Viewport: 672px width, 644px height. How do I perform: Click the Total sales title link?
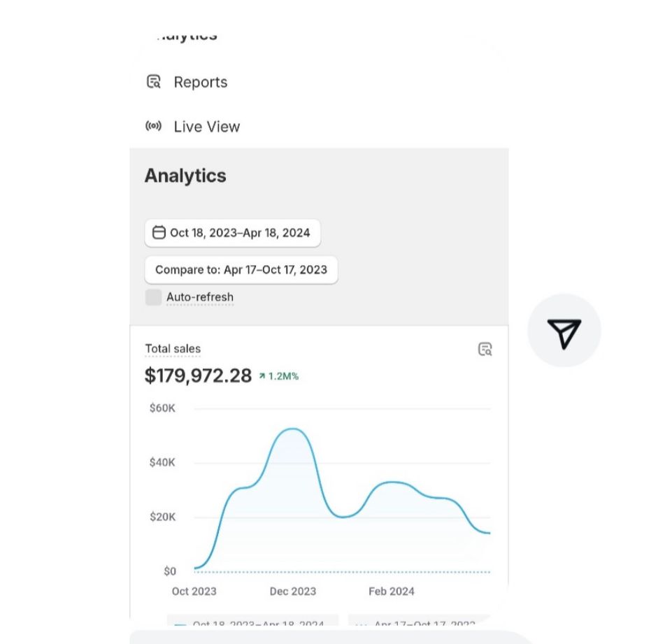coord(173,348)
